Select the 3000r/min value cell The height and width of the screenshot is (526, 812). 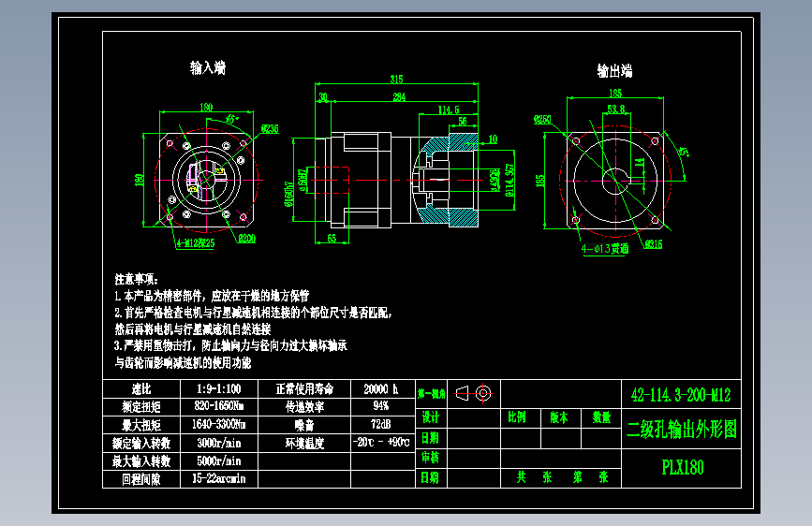219,443
